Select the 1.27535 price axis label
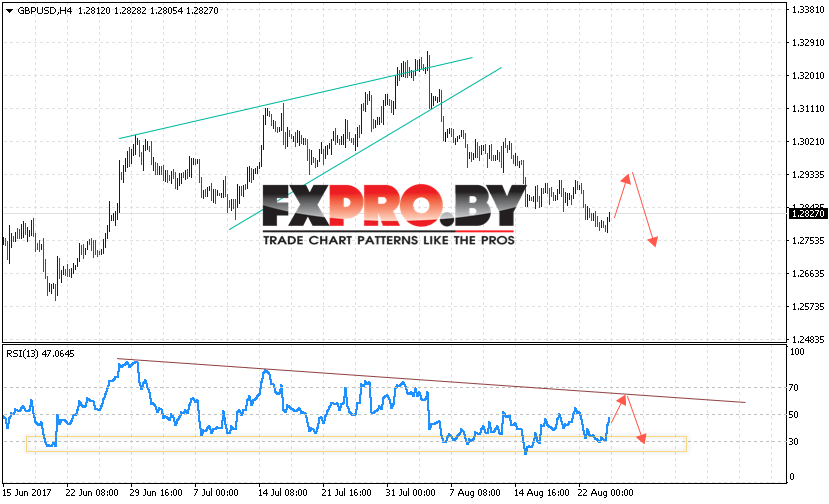Viewport: 829px width, 504px height. coord(807,241)
